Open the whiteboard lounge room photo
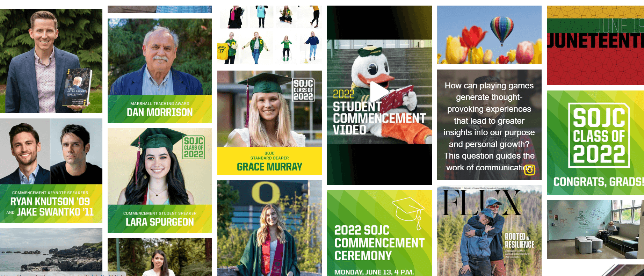The image size is (644, 276). [595, 230]
